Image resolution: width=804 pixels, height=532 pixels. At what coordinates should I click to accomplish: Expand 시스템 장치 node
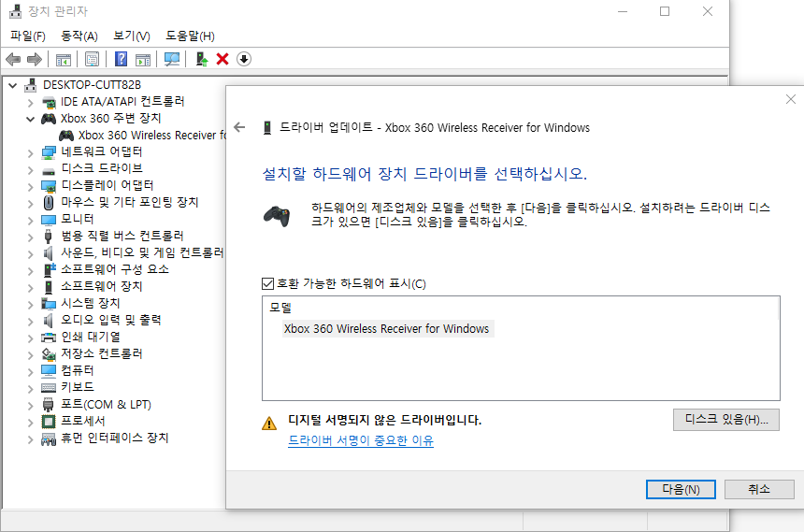[x=30, y=305]
